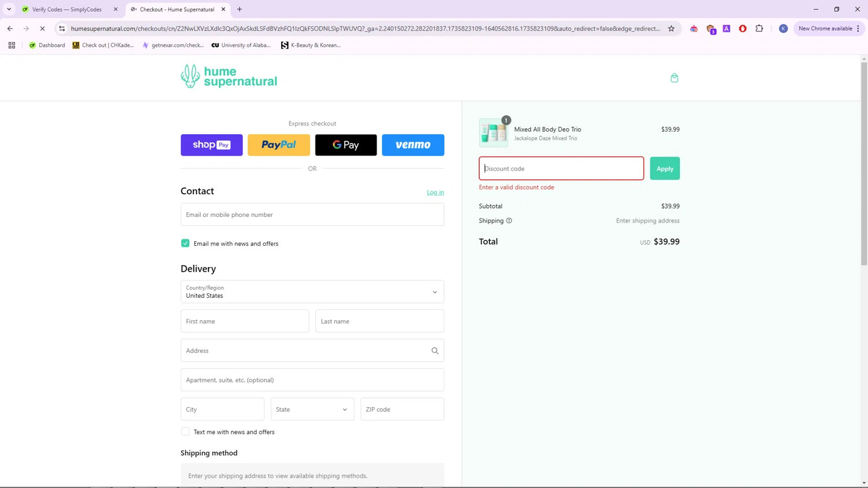Click the shipping info question icon
Viewport: 868px width, 488px height.
pyautogui.click(x=509, y=221)
